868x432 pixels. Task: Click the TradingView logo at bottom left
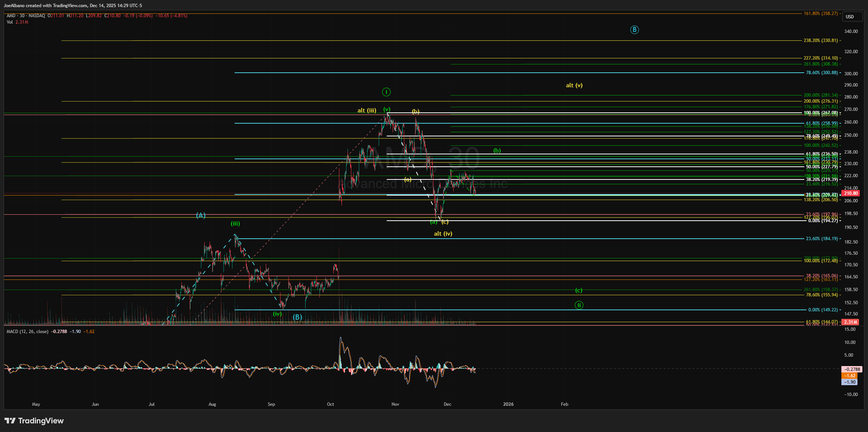34,421
